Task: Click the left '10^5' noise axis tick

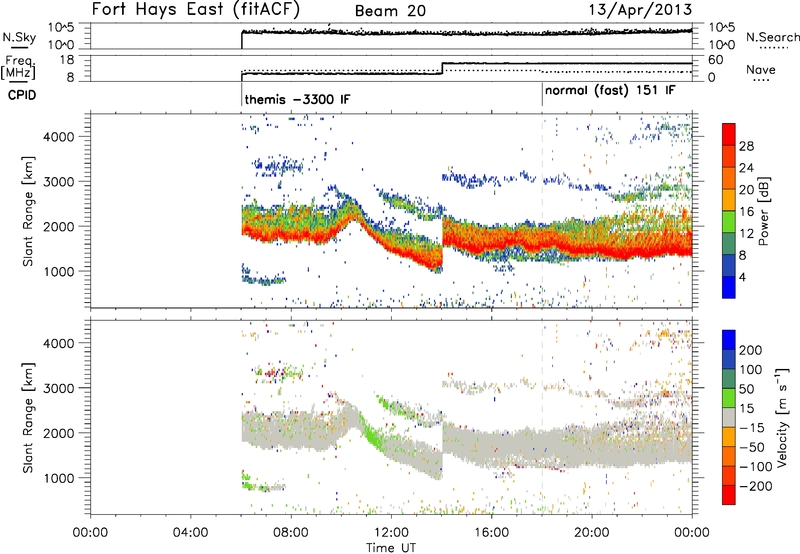Action: click(61, 27)
